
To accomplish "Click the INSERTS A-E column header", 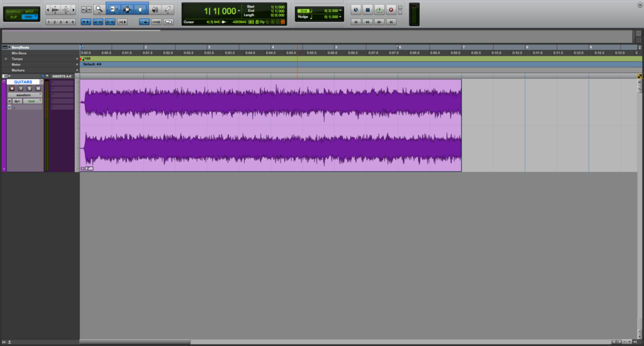I will tap(62, 76).
